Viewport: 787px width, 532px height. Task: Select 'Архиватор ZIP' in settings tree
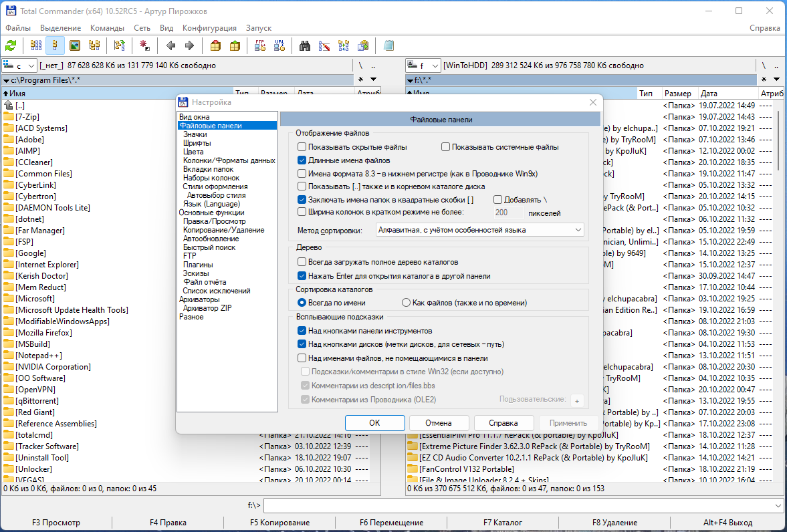coord(207,308)
